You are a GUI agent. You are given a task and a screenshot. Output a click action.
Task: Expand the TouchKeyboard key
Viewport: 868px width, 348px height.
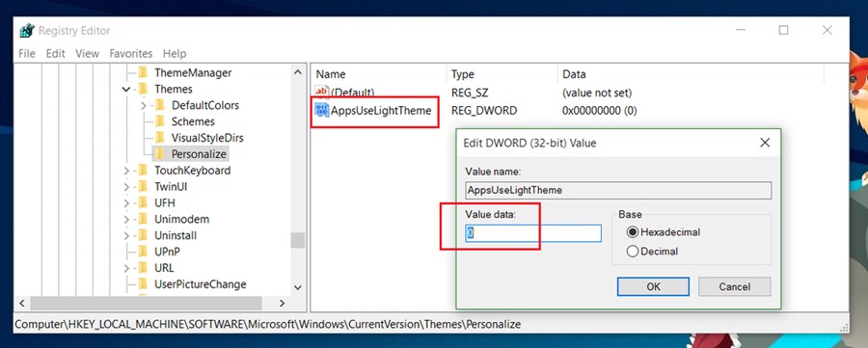(x=126, y=171)
